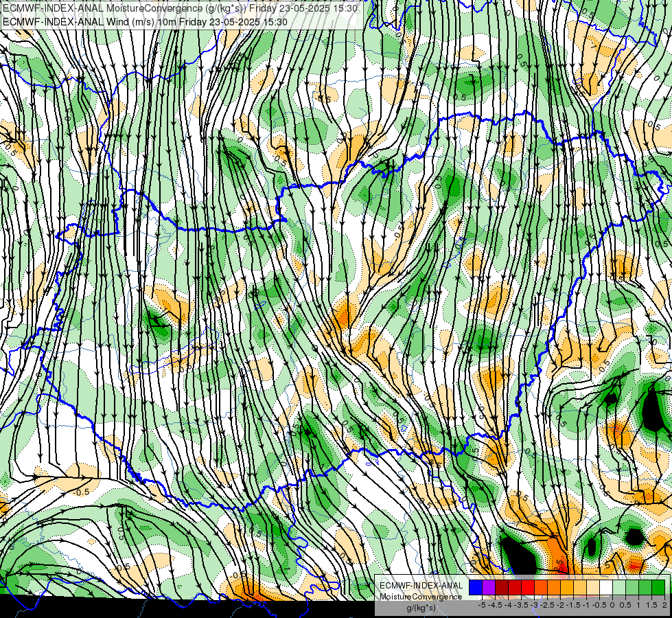The height and width of the screenshot is (618, 672).
Task: Click the 2 tick label on legend
Action: 664,605
